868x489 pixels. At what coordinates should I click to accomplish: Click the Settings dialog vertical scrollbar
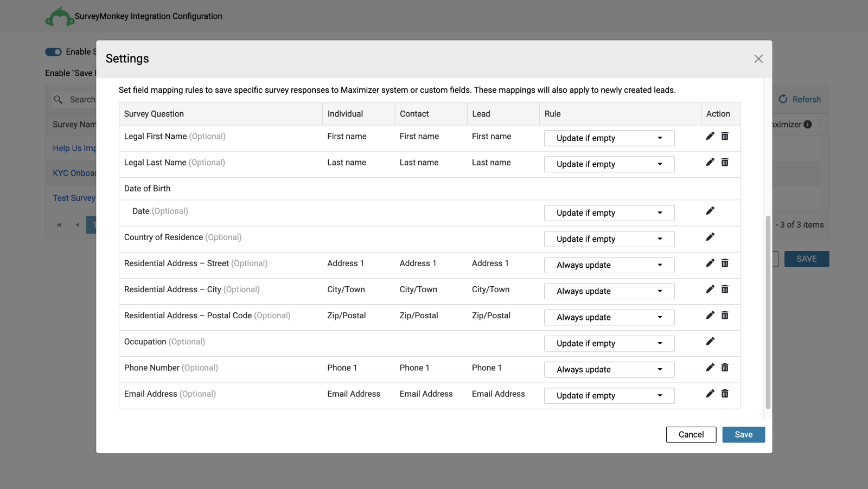point(768,312)
